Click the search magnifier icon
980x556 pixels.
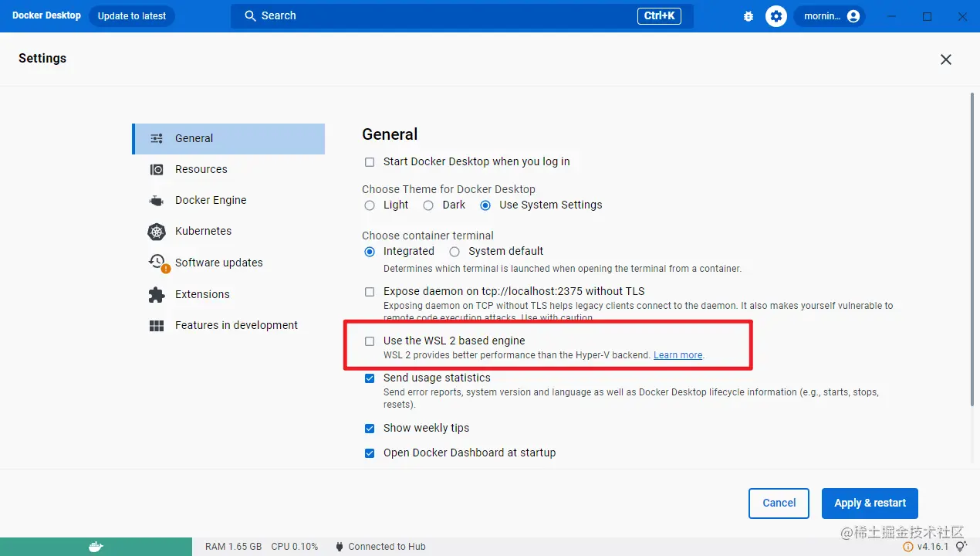coord(250,15)
